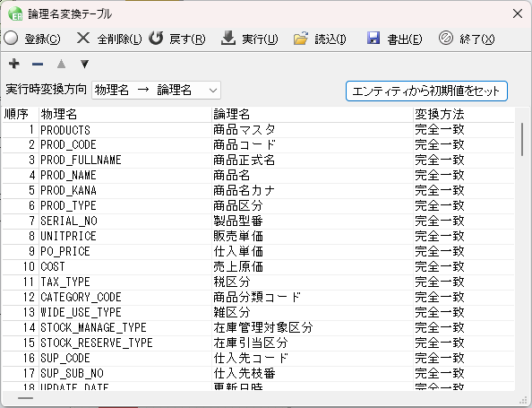Click the 順序 column header
Viewport: 532px width, 408px height.
pyautogui.click(x=20, y=115)
